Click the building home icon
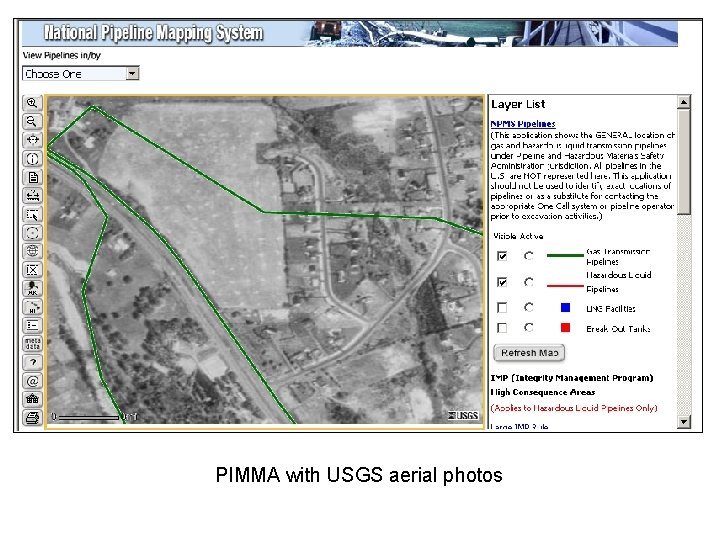 click(32, 399)
